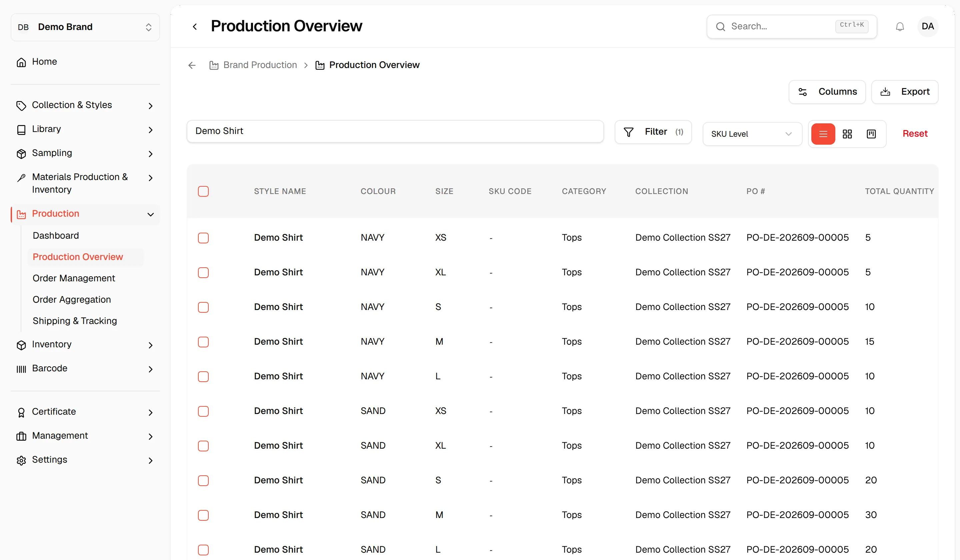Click the Demo Shirt search field

pos(395,131)
